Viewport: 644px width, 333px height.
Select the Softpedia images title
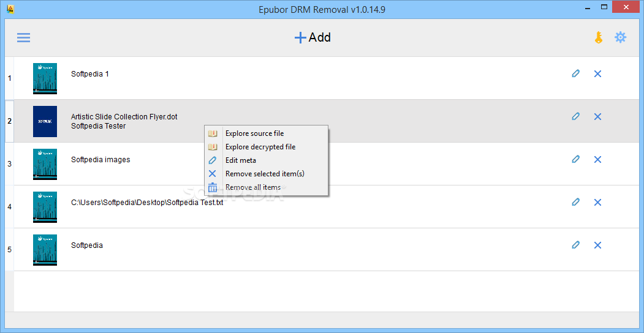coord(100,160)
